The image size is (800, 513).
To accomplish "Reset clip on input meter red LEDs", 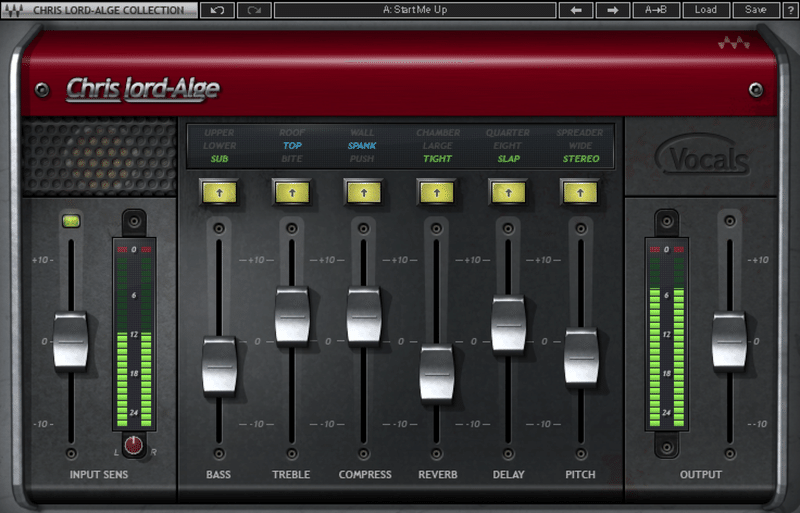I will click(x=134, y=250).
